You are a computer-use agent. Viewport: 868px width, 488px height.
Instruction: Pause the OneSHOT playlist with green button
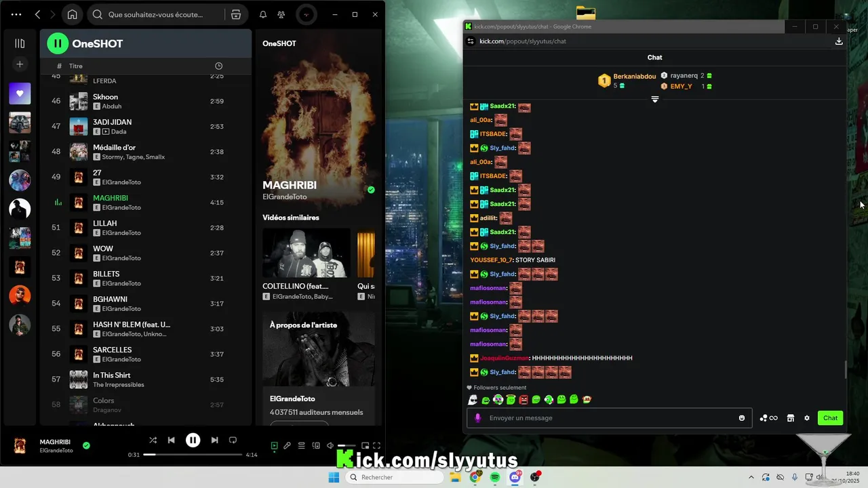[x=58, y=43]
